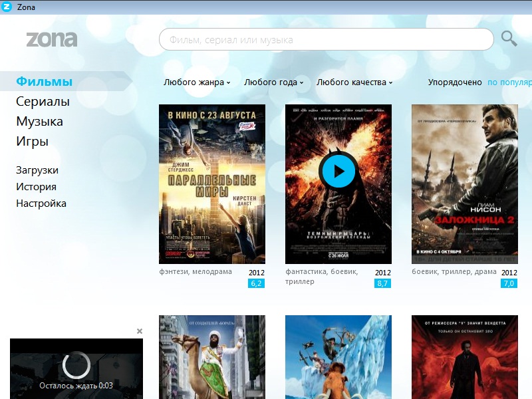Screen dimensions: 532x399
Task: Click year 2012 under Заложница 2
Action: (509, 273)
